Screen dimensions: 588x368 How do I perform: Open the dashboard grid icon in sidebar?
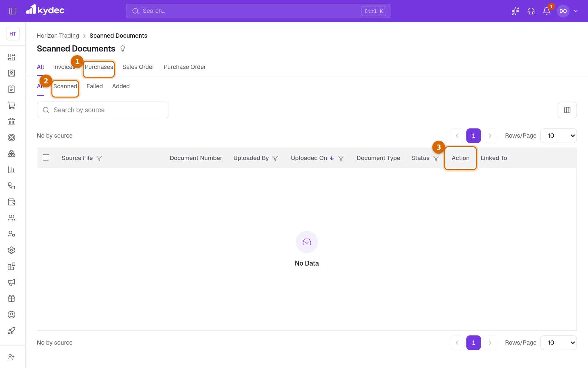(x=11, y=57)
